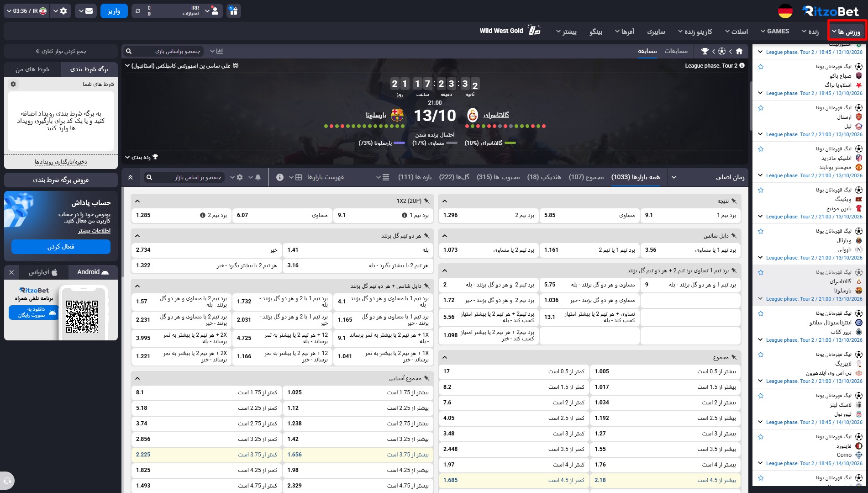Image resolution: width=868 pixels, height=493 pixels.
Task: Collapse all markets with double-chevron icon
Action: click(x=131, y=177)
